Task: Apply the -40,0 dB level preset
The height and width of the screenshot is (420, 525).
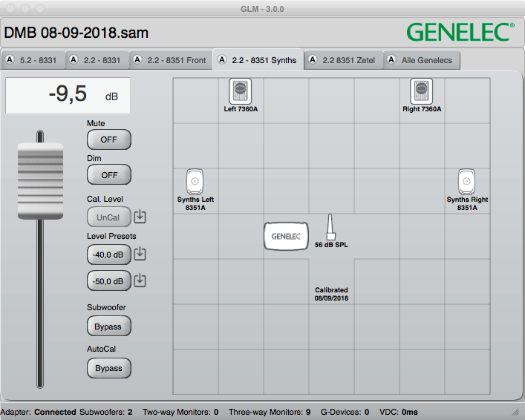Action: pos(109,255)
